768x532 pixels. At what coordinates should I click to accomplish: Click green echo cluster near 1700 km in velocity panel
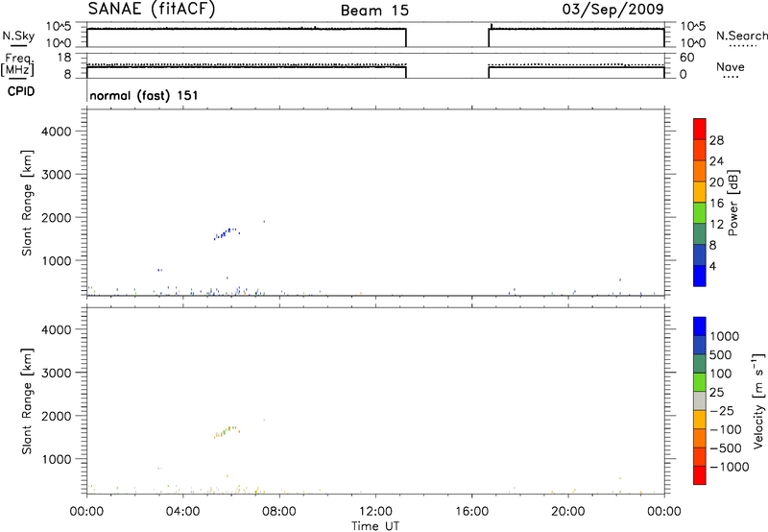[227, 431]
